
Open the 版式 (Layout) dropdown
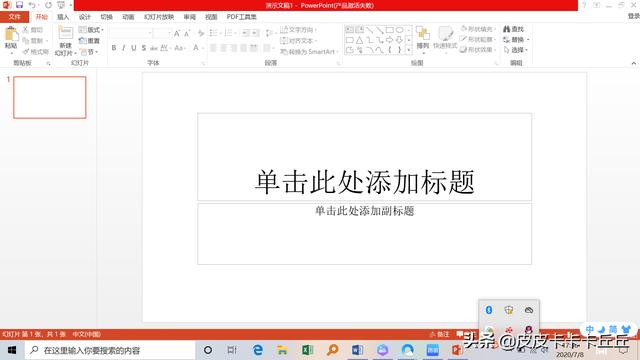point(91,30)
